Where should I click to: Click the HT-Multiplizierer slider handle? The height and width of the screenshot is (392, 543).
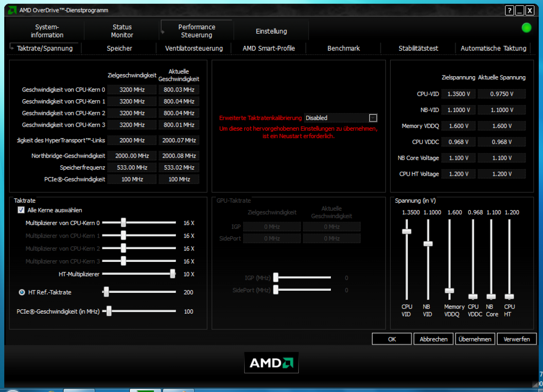[173, 274]
